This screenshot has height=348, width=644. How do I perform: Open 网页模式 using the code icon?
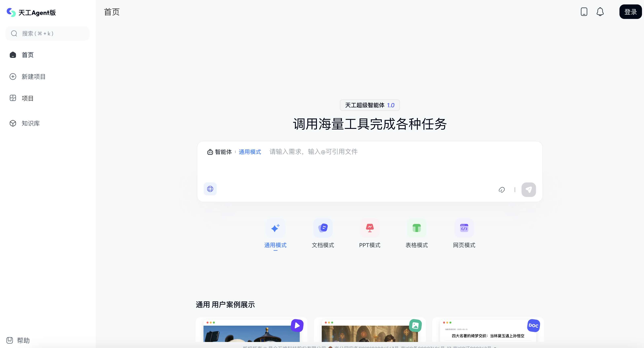click(464, 228)
